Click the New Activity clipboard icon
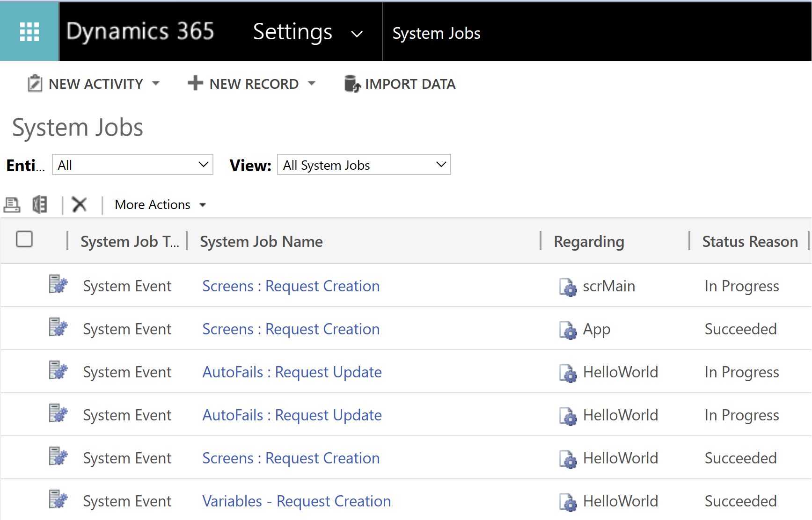 [x=35, y=84]
